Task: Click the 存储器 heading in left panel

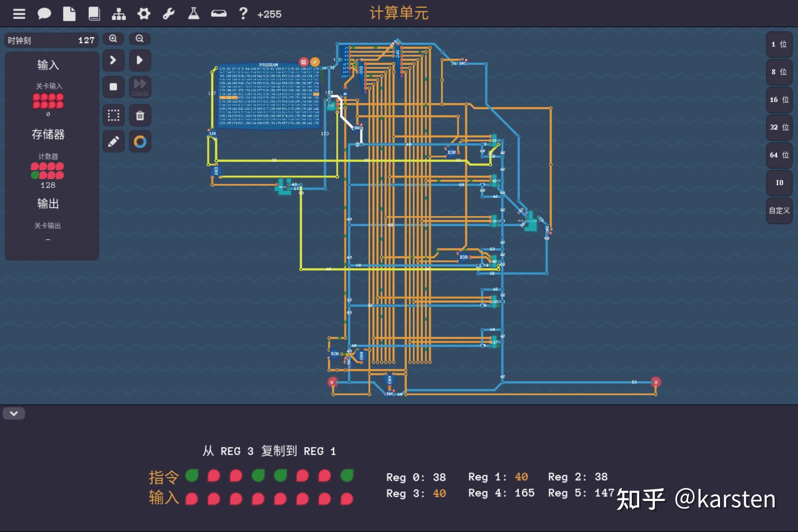Action: click(x=48, y=134)
